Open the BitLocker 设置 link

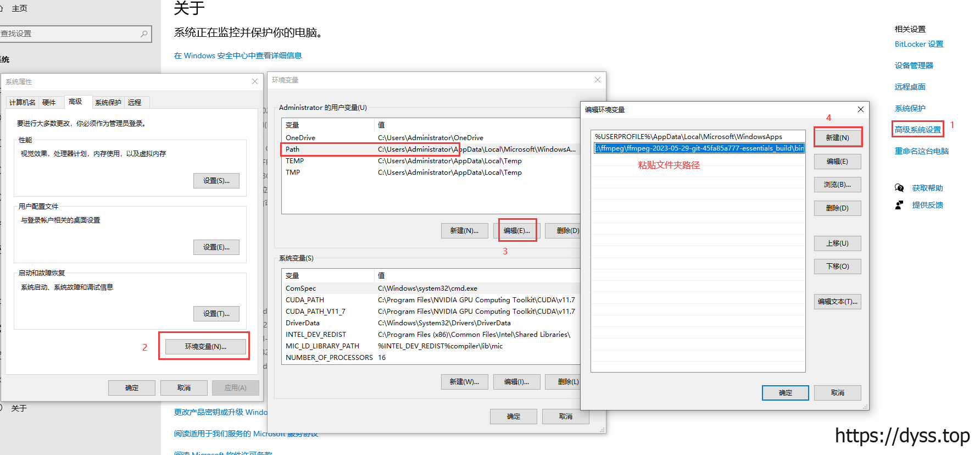pos(919,44)
